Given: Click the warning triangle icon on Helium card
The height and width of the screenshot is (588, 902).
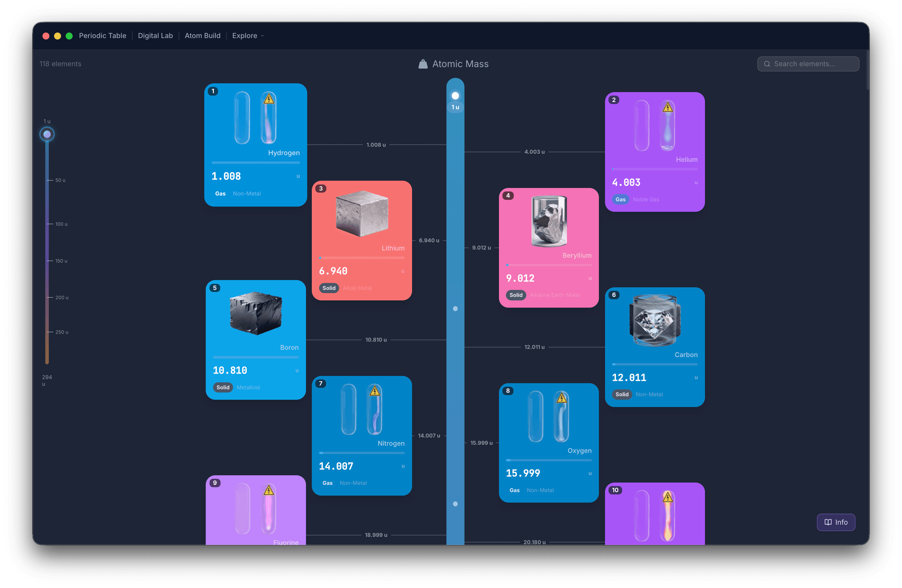Looking at the screenshot, I should 667,107.
